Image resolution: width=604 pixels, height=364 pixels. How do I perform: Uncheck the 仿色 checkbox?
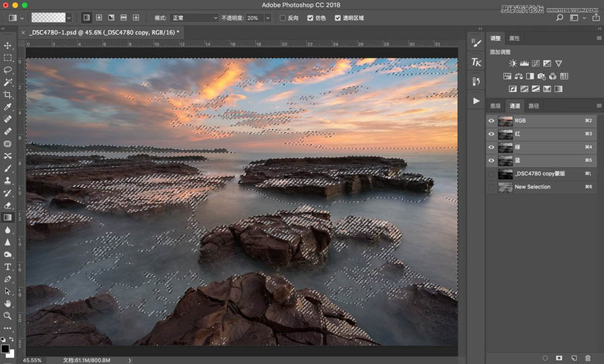pos(310,18)
